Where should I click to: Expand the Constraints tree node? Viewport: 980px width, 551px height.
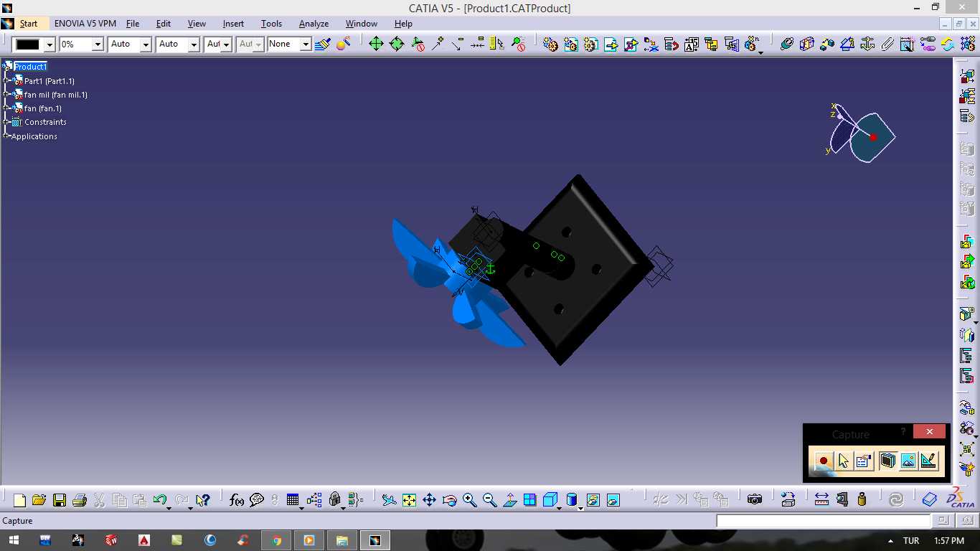coord(6,121)
